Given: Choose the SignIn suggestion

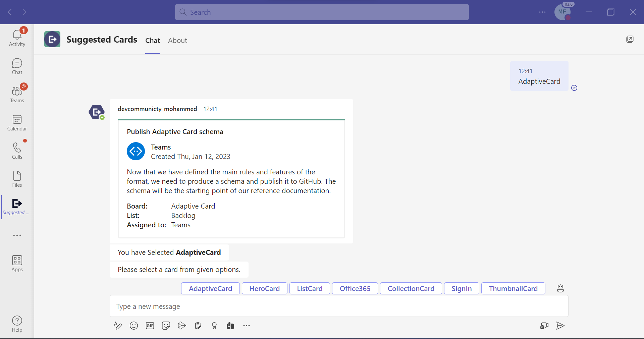Looking at the screenshot, I should [462, 288].
